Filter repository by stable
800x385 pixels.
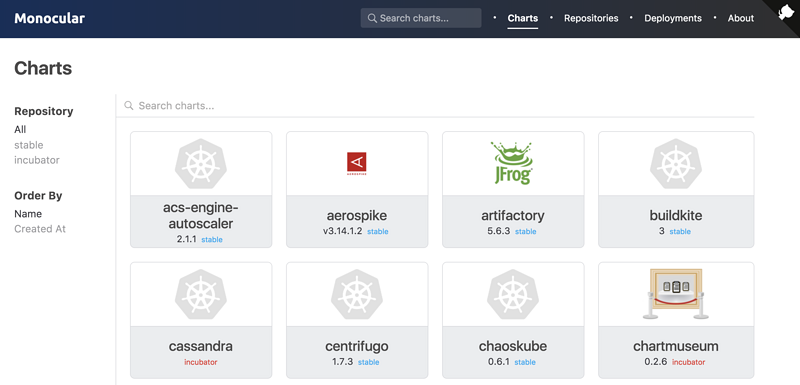coord(29,145)
